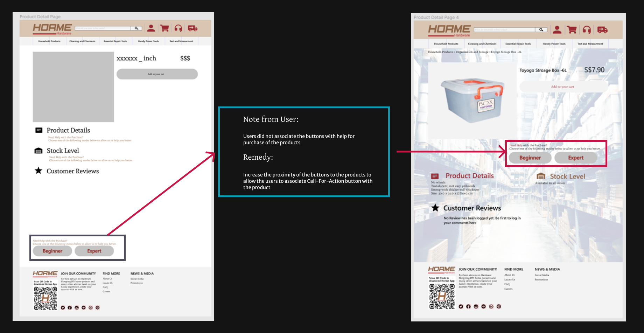Open Handy Power Tools menu in the left wireframe
Image resolution: width=644 pixels, height=333 pixels.
(148, 41)
